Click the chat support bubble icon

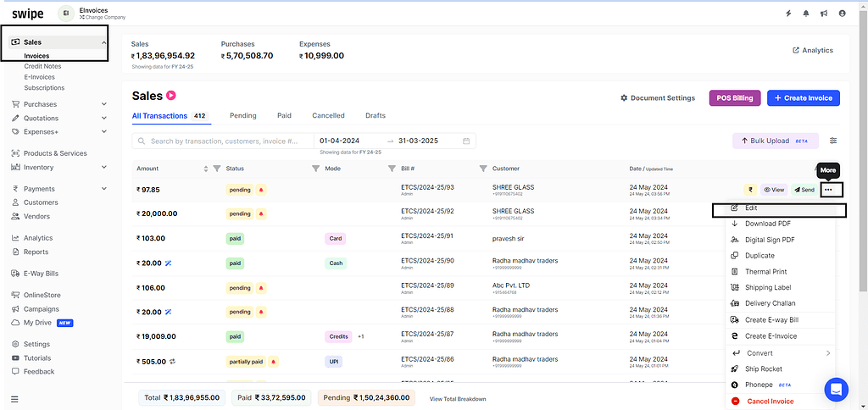coord(836,389)
